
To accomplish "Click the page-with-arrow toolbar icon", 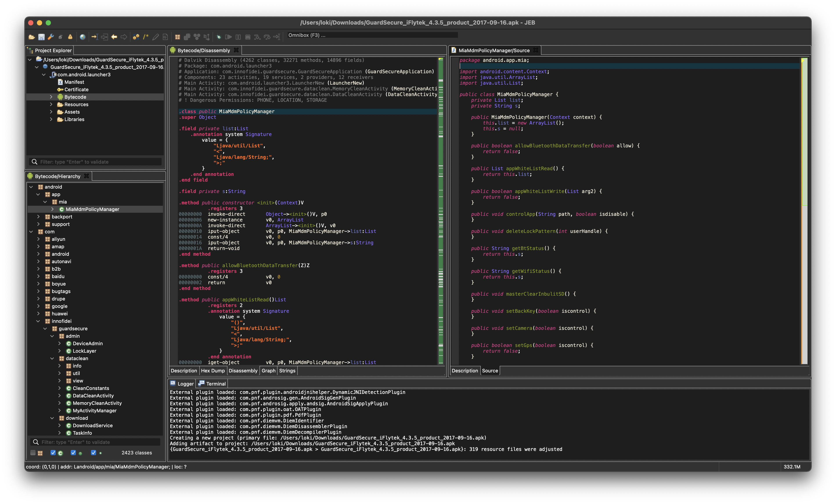I will click(165, 37).
